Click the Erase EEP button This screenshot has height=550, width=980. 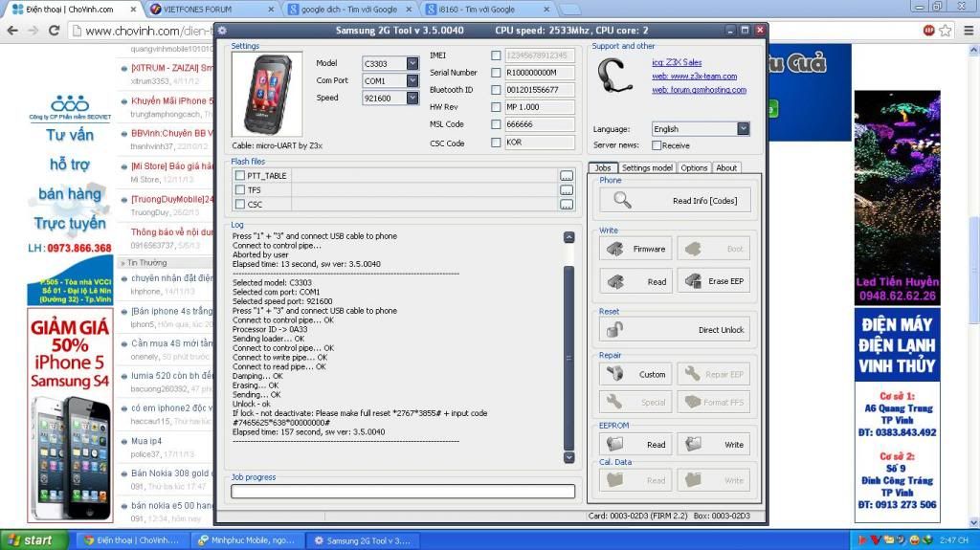pyautogui.click(x=713, y=281)
